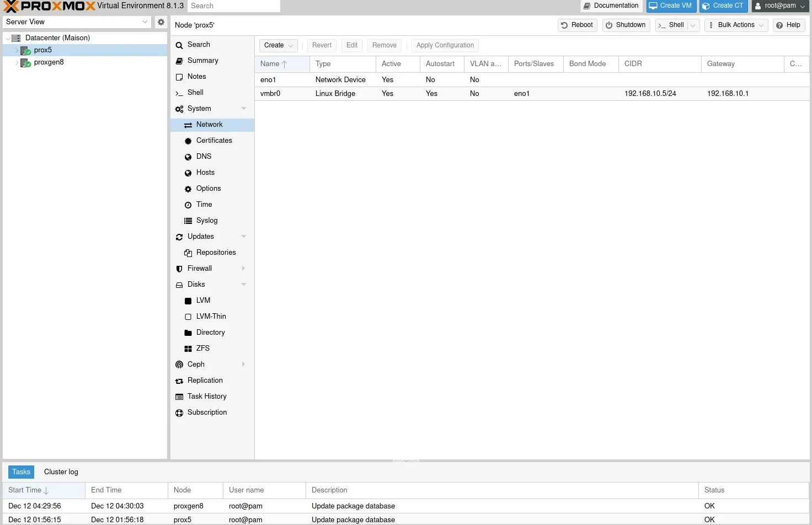Image resolution: width=812 pixels, height=525 pixels.
Task: Select the DNS globe icon in sidebar
Action: [x=188, y=157]
